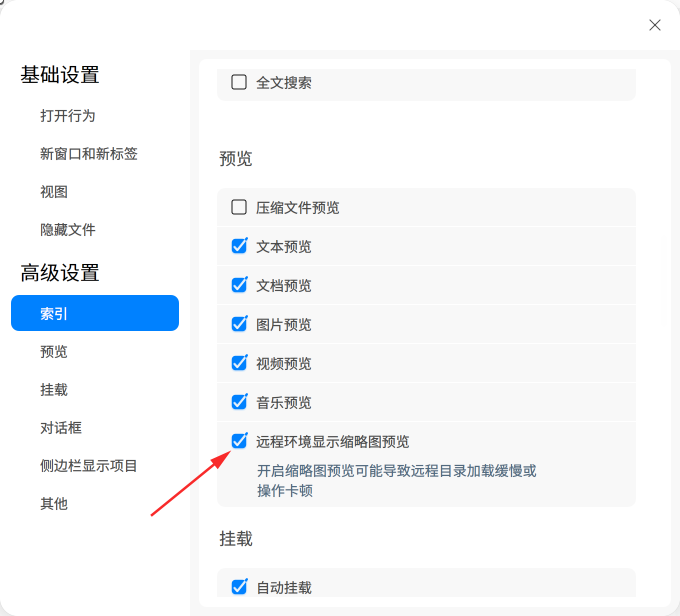Disable 文本预览 checkbox
Screen dimensions: 680x616
[239, 246]
